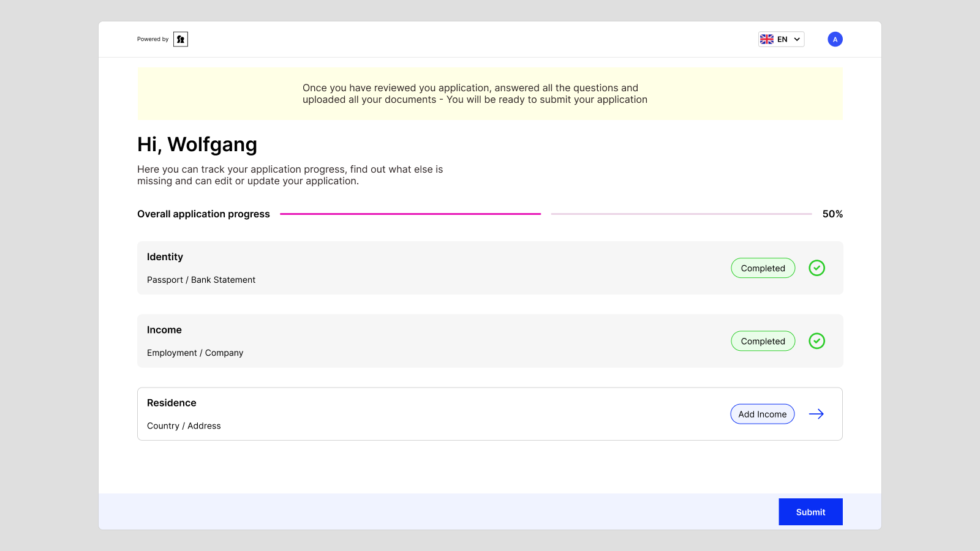Screen dimensions: 980x551
Task: Open the EN language dropdown
Action: click(x=781, y=39)
